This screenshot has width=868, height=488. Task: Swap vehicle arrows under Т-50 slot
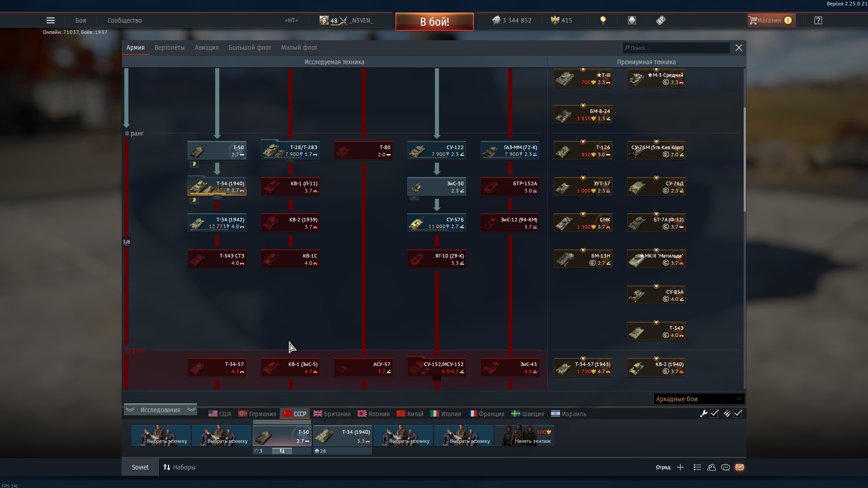(282, 451)
